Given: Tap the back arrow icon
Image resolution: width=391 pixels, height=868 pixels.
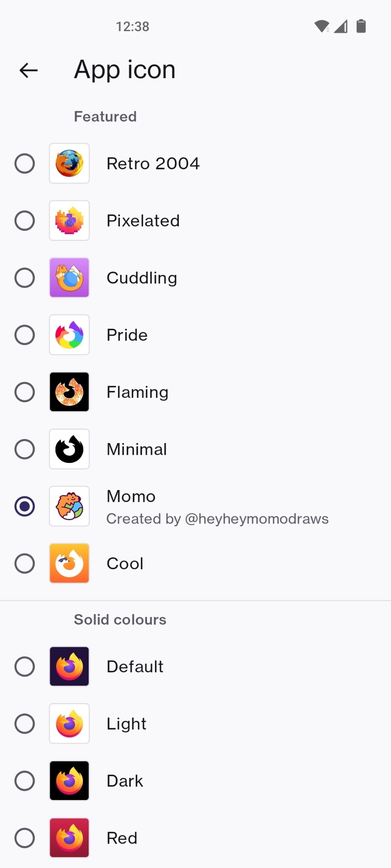Looking at the screenshot, I should point(29,70).
